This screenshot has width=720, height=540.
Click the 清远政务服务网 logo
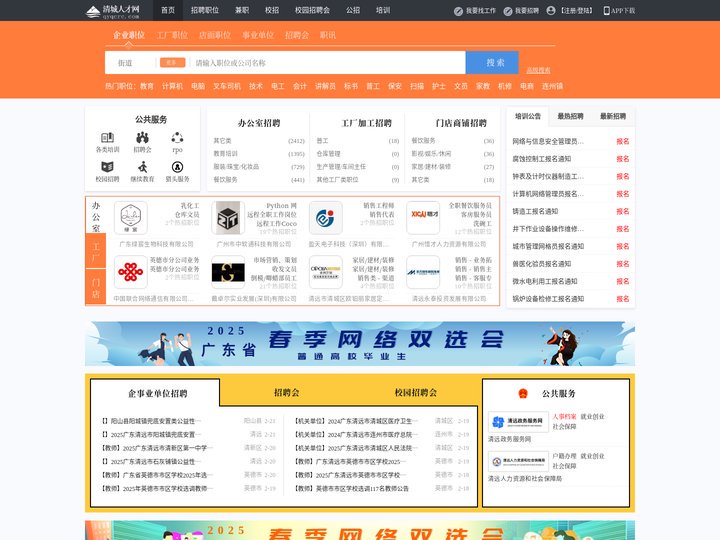pos(518,422)
